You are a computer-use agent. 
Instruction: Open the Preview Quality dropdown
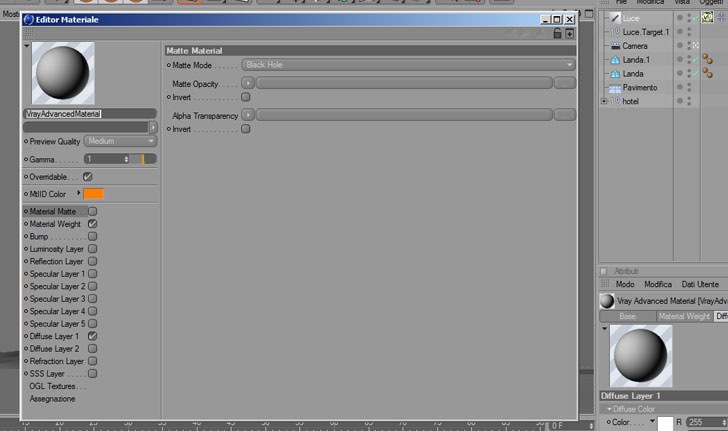click(120, 141)
